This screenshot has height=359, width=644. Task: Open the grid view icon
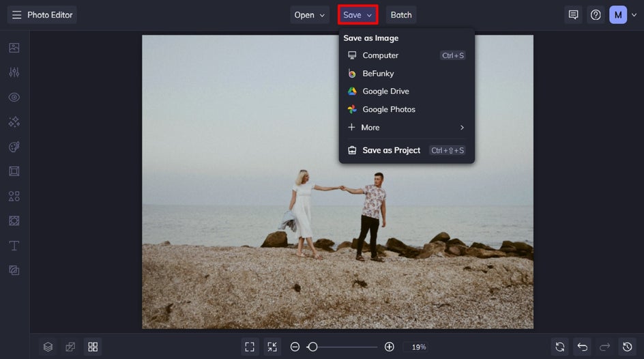coord(93,347)
